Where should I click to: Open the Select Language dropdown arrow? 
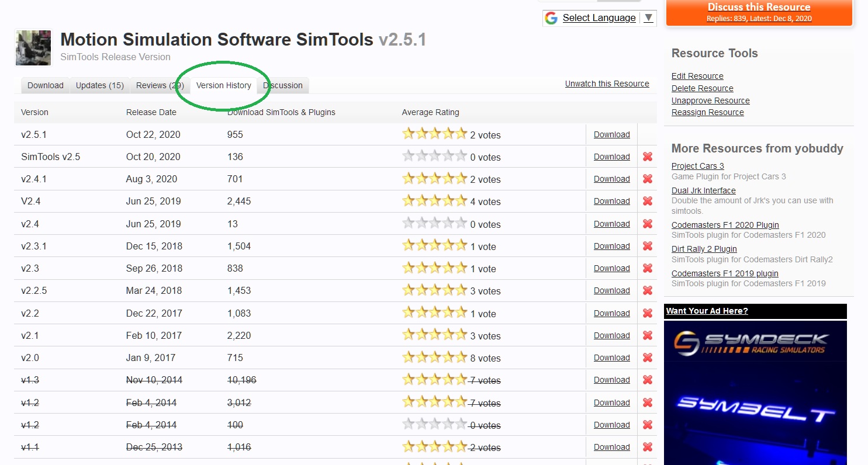coord(648,18)
